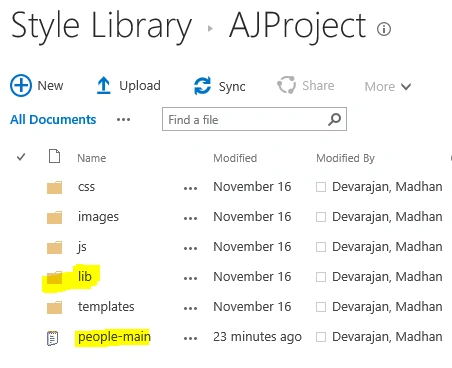Toggle presence checkbox in css row
Image resolution: width=452 pixels, height=368 pixels.
tap(321, 187)
